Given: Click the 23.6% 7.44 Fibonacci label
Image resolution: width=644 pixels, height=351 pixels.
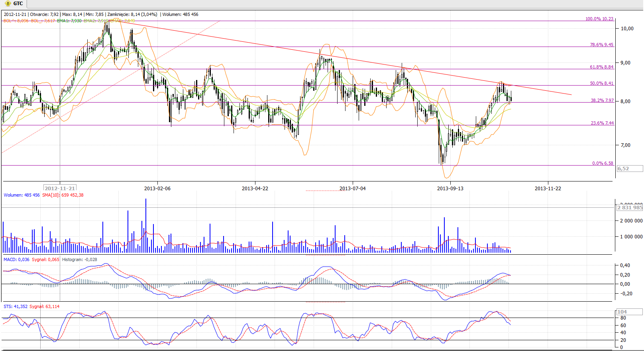Looking at the screenshot, I should pyautogui.click(x=602, y=123).
